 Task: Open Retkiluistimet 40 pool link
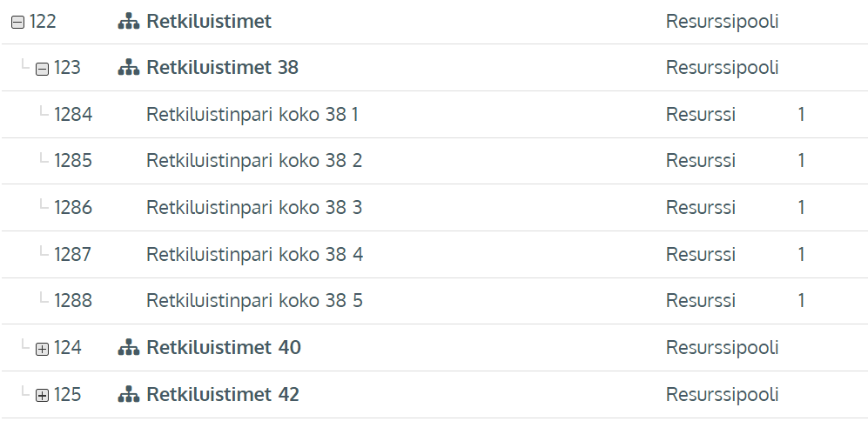click(x=224, y=348)
